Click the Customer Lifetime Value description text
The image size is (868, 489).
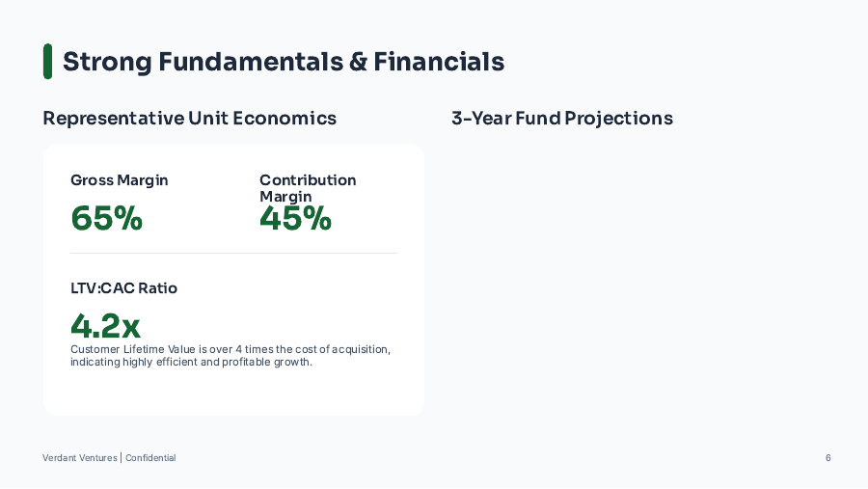231,355
